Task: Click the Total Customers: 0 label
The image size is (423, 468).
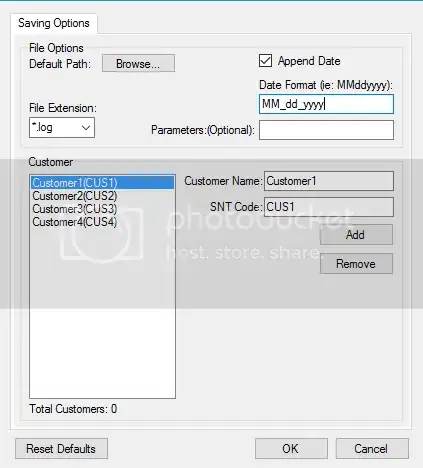Action: pyautogui.click(x=73, y=409)
